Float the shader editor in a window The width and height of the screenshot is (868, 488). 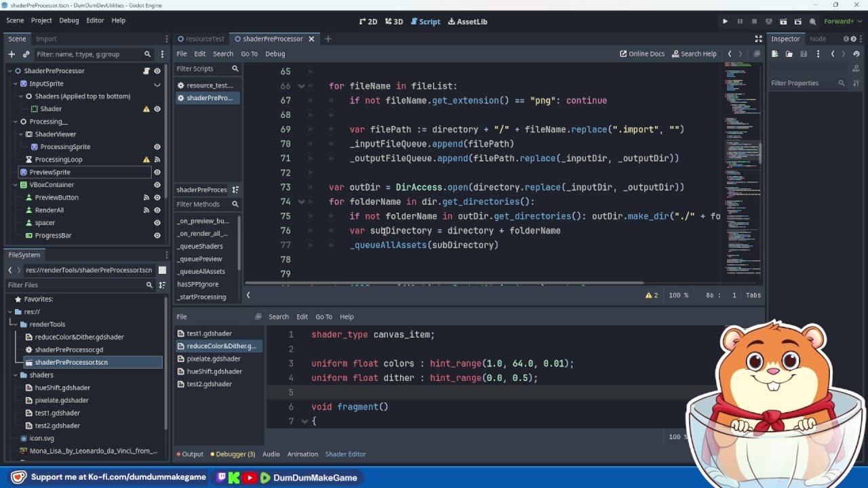click(258, 317)
